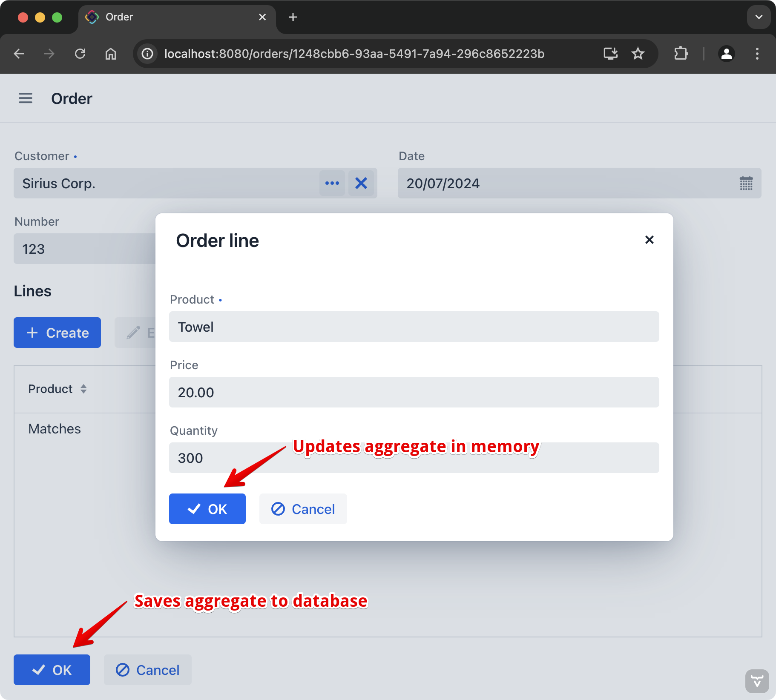
Task: Bookmark this page with star icon
Action: tap(638, 54)
